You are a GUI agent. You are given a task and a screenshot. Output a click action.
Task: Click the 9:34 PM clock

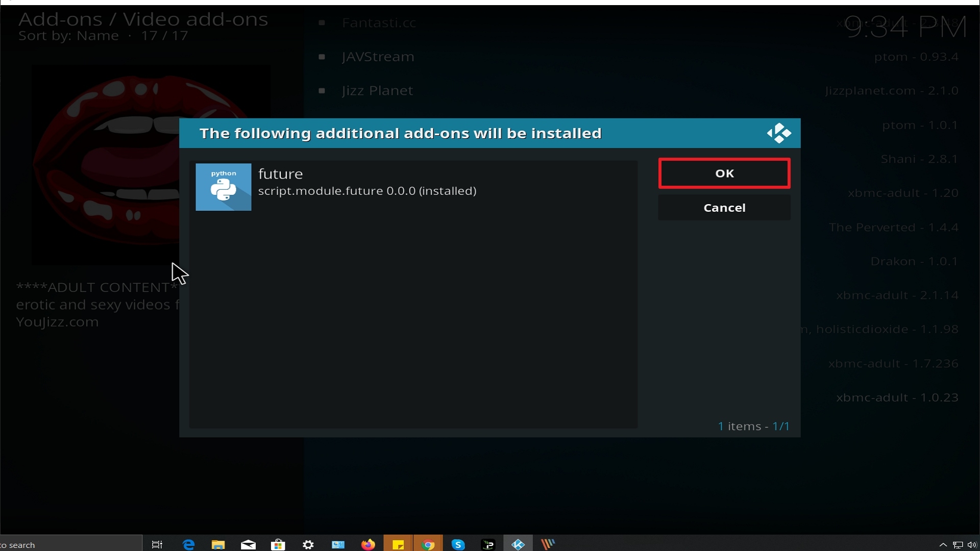(x=905, y=27)
